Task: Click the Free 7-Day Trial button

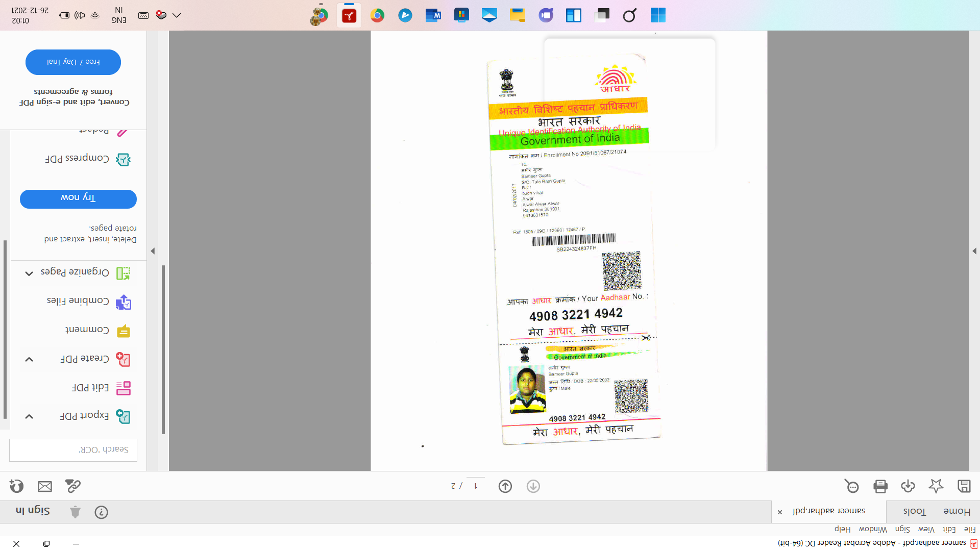Action: [73, 62]
